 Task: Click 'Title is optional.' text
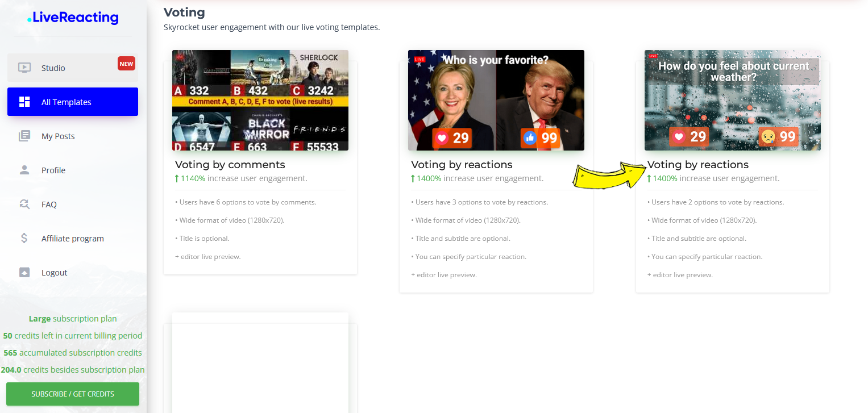pyautogui.click(x=202, y=239)
